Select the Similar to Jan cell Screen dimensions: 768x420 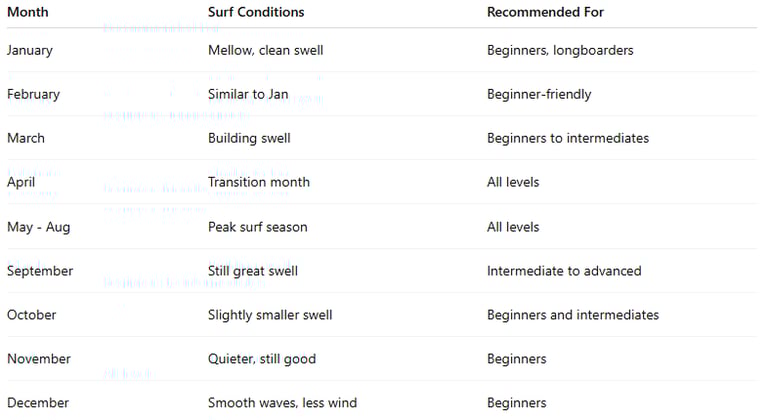(x=248, y=94)
